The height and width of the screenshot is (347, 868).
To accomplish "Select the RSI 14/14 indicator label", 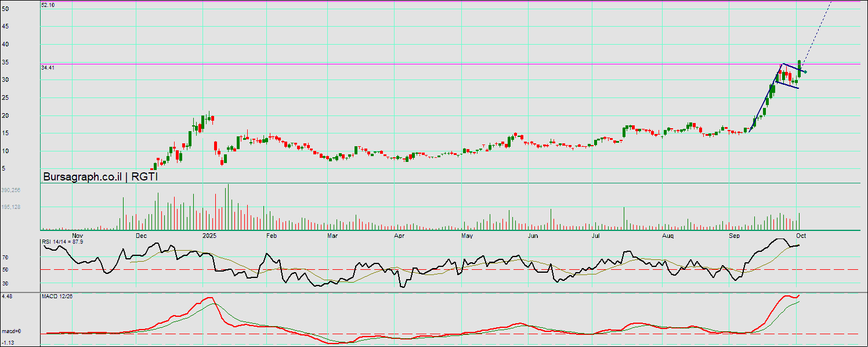I will click(x=63, y=241).
